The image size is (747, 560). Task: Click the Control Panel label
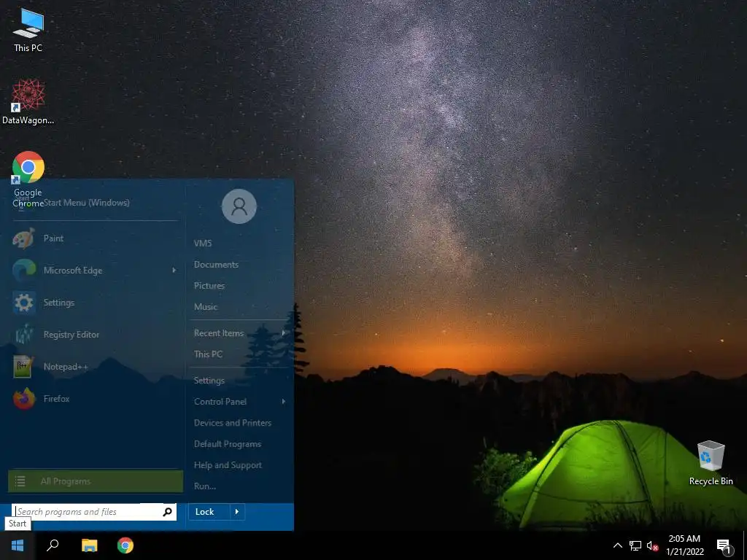220,402
